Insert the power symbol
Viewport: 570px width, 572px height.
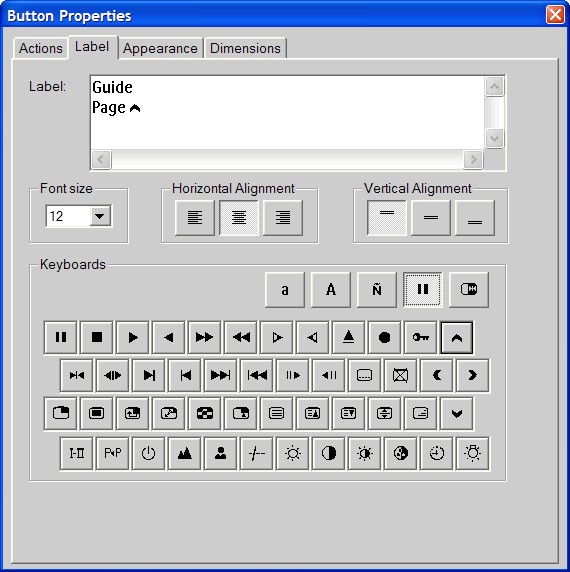coord(148,453)
